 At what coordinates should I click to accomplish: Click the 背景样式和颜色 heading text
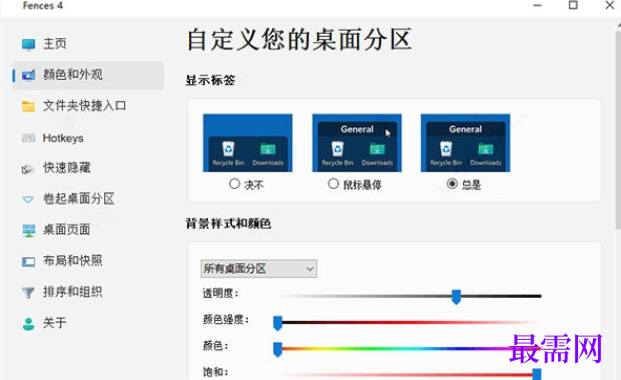[229, 224]
